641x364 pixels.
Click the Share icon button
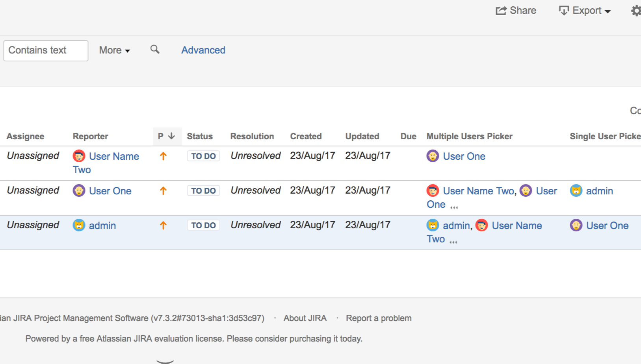click(x=516, y=11)
